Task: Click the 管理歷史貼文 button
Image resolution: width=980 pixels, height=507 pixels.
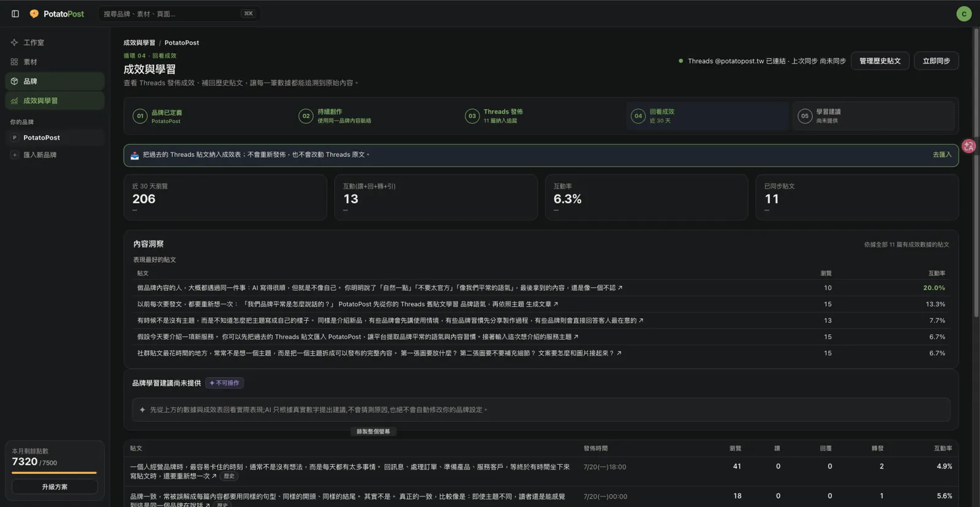Action: pos(880,61)
